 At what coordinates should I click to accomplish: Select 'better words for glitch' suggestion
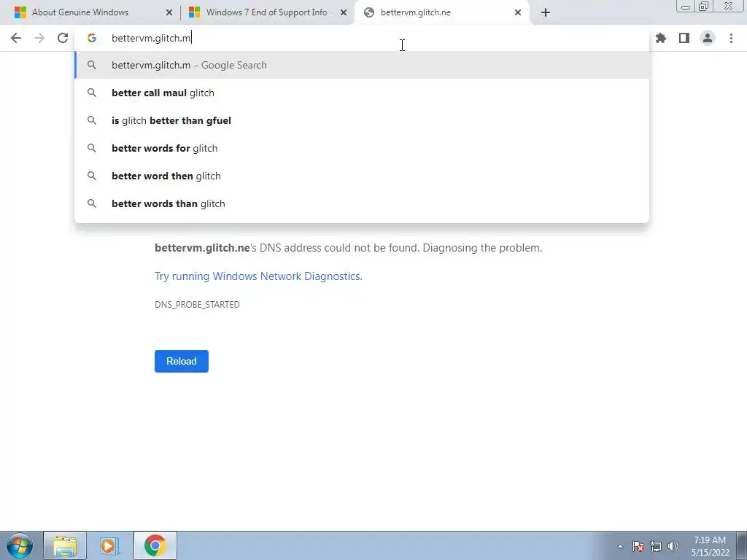(x=362, y=148)
